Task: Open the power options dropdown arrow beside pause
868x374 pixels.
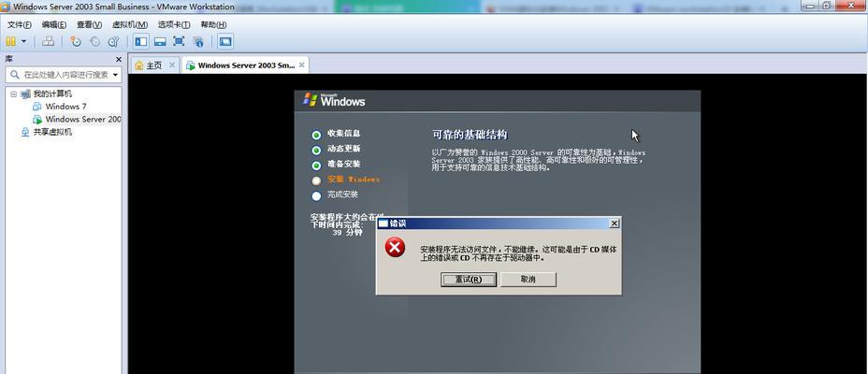Action: pos(23,41)
